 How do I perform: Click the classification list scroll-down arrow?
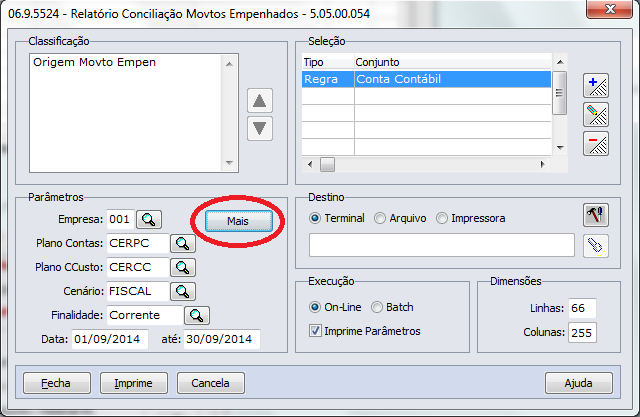pyautogui.click(x=229, y=163)
